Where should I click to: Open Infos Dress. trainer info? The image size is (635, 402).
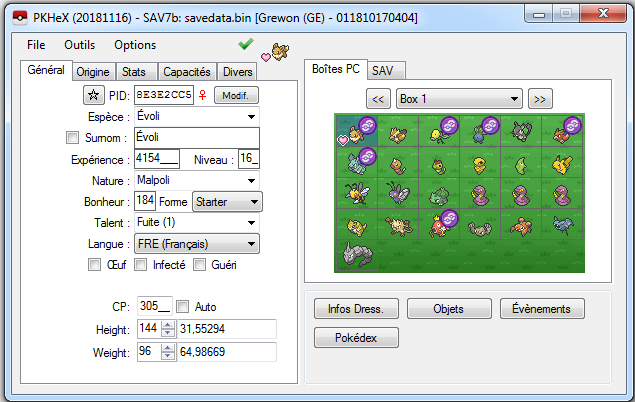point(356,309)
